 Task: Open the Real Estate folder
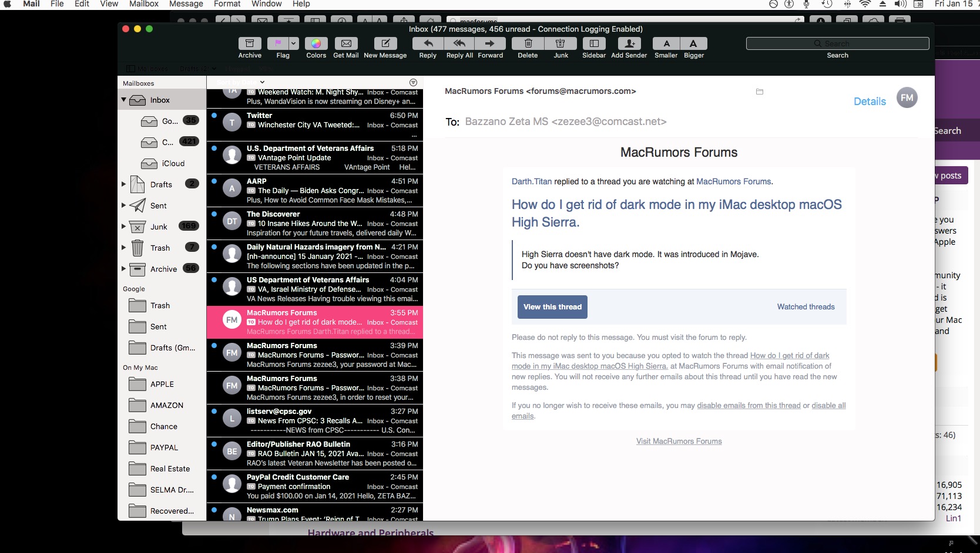(162, 468)
